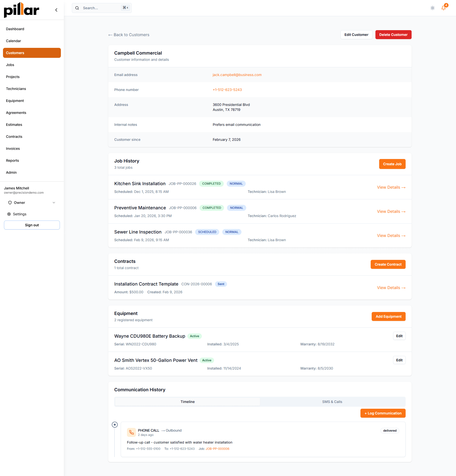456x476 pixels.
Task: Collapse the sidebar with the chevron arrow
Action: 56,10
